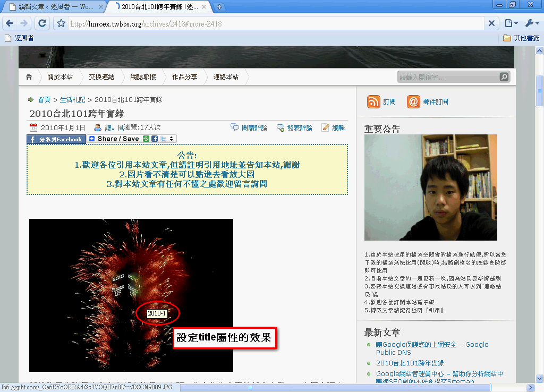Open the 關於本站 menu item
The image size is (544, 392).
click(x=60, y=77)
